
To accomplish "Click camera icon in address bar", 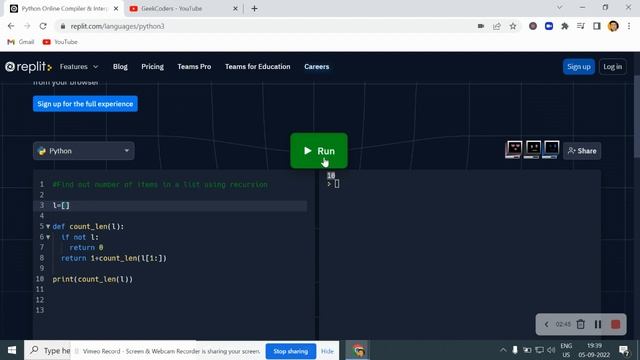I will (x=481, y=26).
